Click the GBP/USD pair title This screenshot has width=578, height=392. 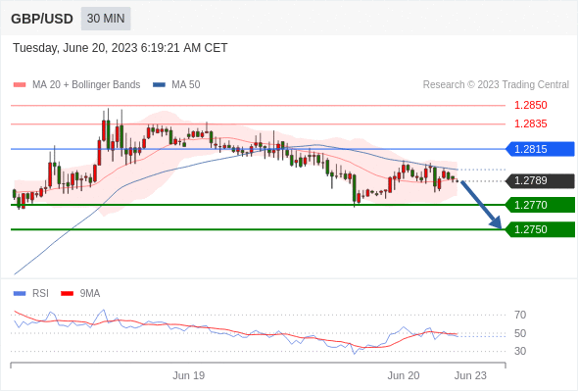(42, 19)
